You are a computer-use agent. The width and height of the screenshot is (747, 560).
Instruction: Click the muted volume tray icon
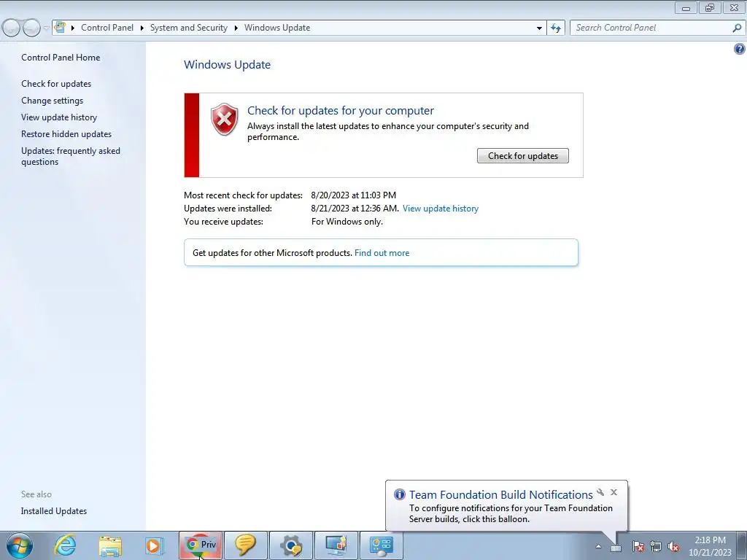pos(673,547)
